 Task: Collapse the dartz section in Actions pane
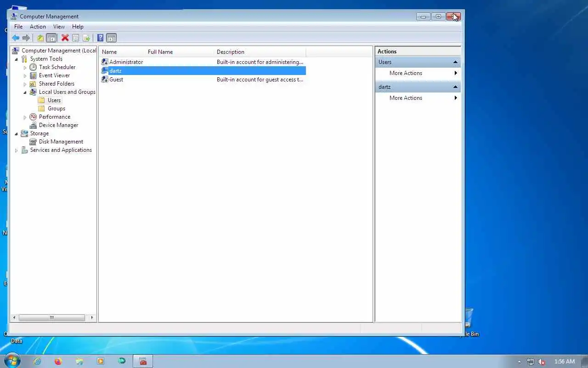coord(455,87)
